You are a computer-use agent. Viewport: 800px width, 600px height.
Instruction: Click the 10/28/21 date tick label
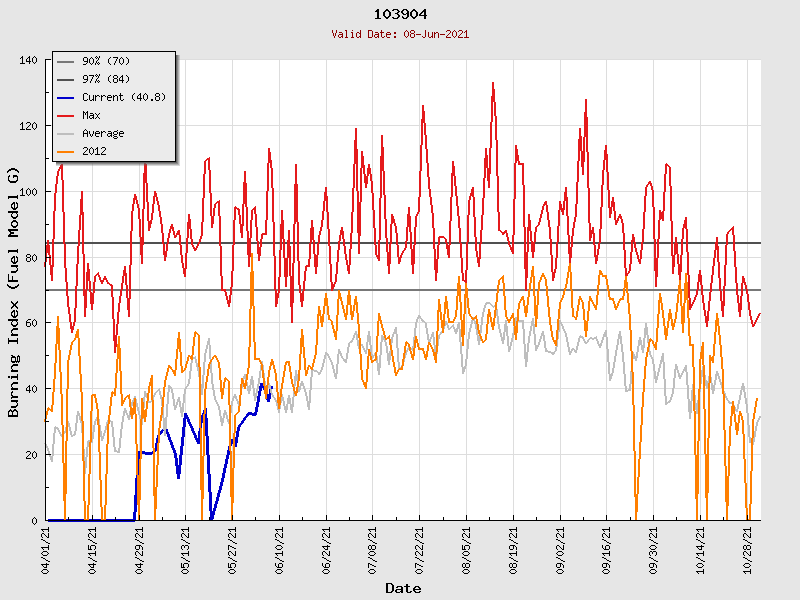coord(746,550)
